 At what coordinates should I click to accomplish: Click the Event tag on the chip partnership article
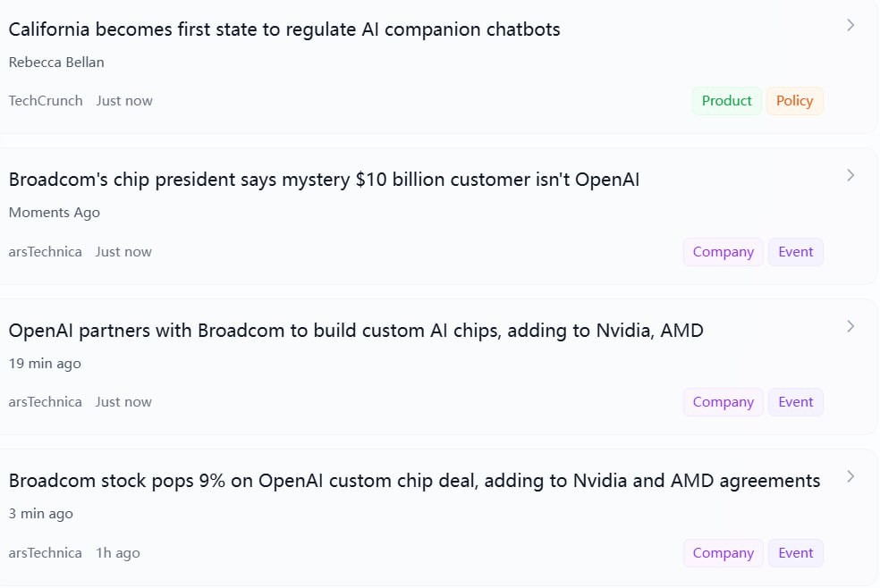795,401
